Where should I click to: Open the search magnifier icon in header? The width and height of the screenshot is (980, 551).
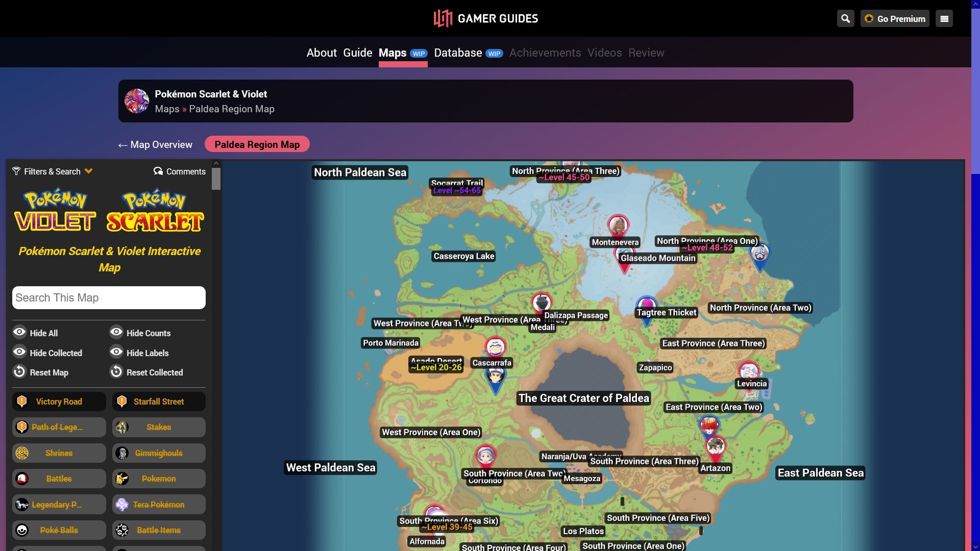click(x=845, y=19)
